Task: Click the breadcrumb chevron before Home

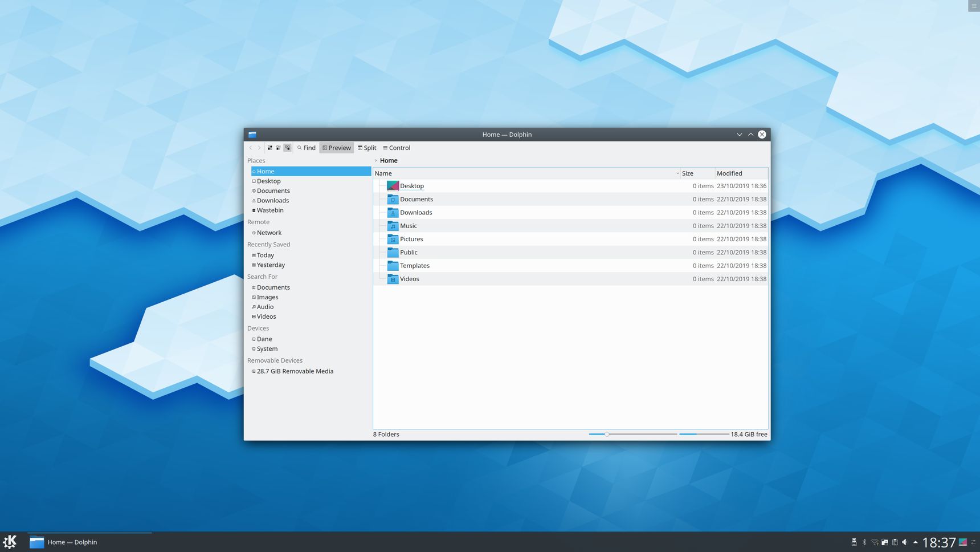Action: pos(375,161)
